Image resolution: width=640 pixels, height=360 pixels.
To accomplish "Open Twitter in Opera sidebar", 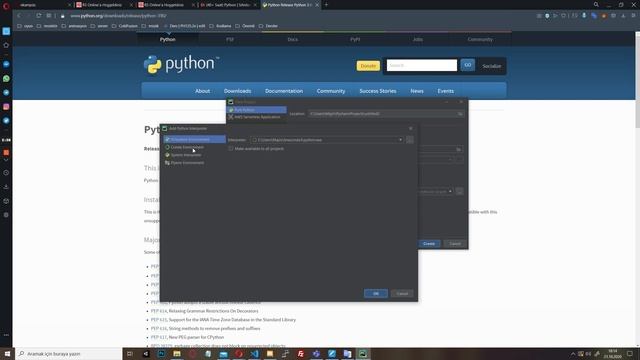I will 6,121.
